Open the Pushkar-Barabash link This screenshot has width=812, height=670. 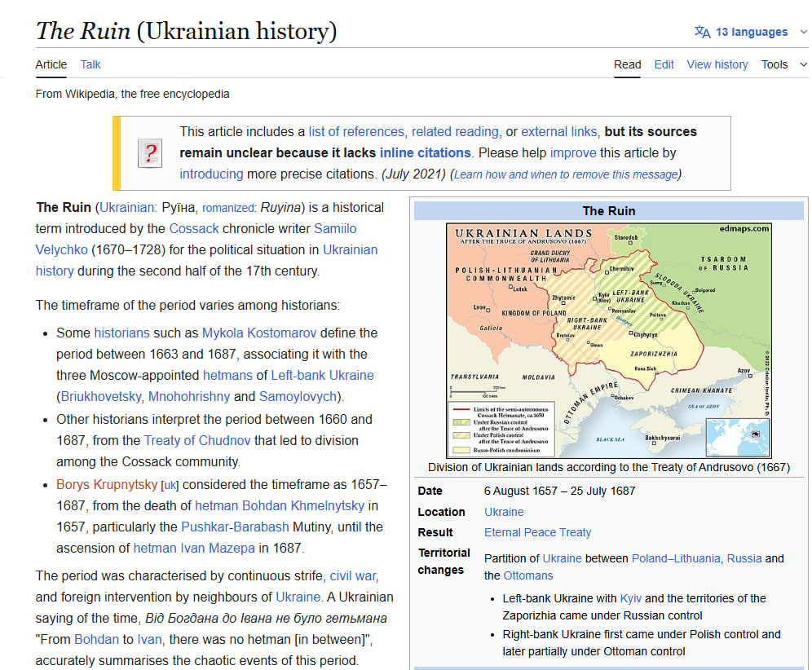click(235, 527)
